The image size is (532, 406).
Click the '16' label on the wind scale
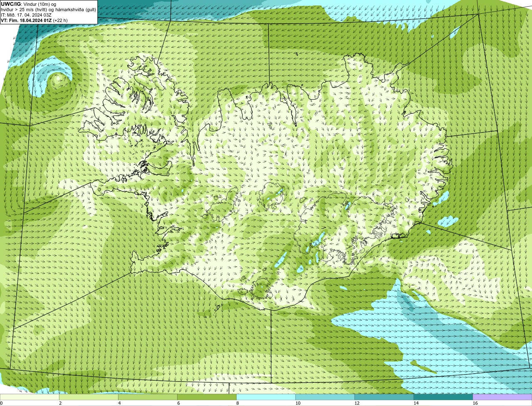[x=475, y=403]
